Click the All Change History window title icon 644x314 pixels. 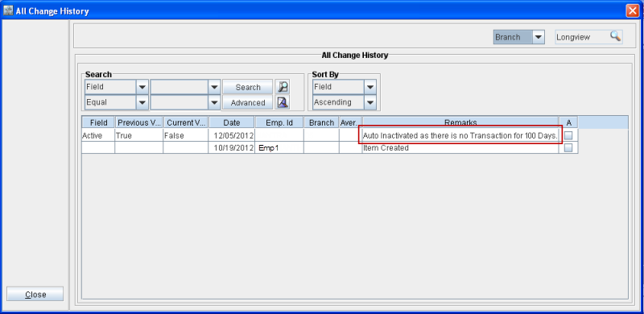click(x=8, y=10)
